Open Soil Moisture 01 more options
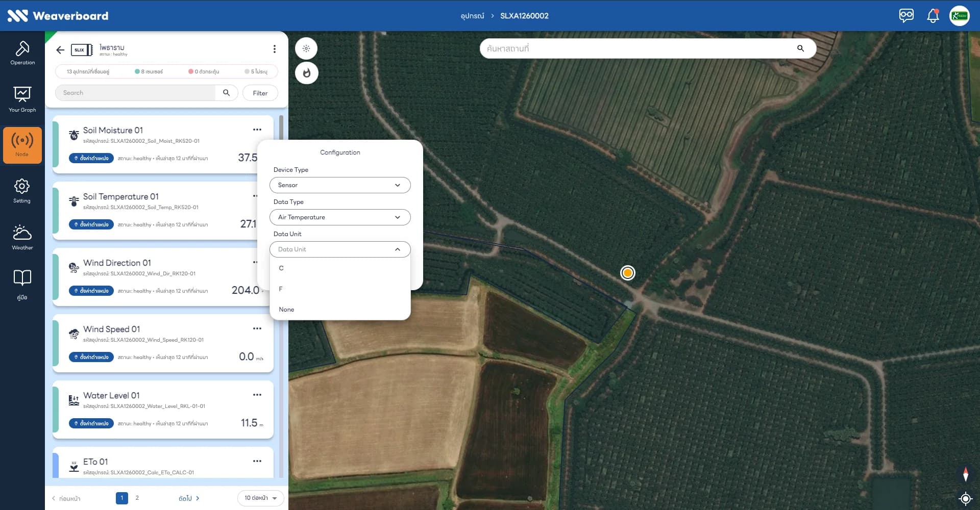This screenshot has height=510, width=980. point(257,130)
